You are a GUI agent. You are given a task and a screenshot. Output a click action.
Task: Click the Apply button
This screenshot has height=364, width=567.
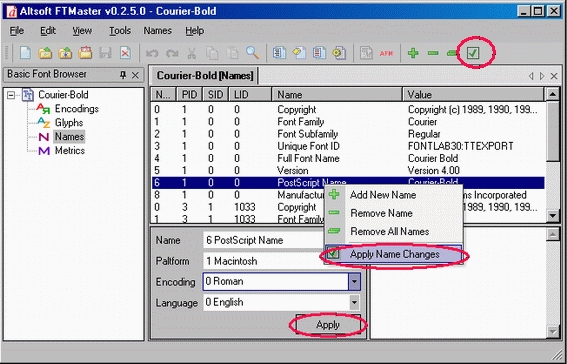coord(328,325)
